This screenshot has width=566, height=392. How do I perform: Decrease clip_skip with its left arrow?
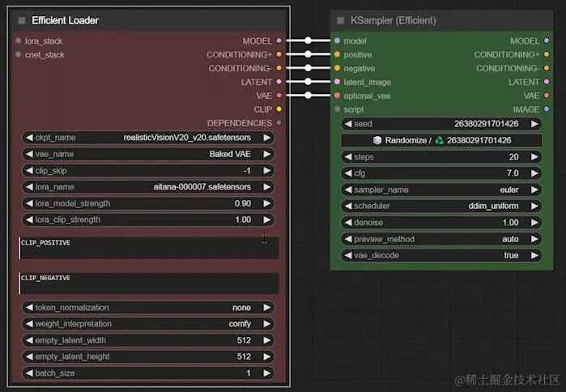[29, 170]
